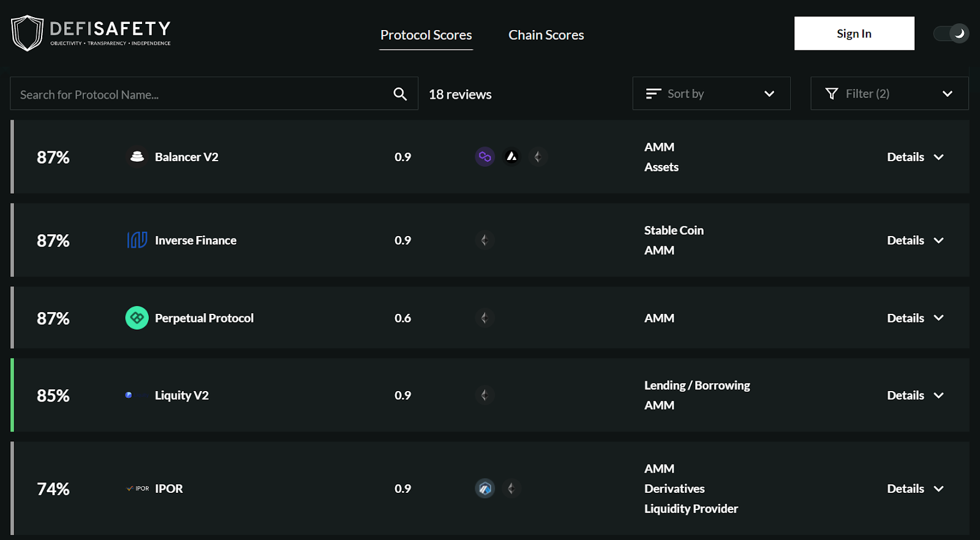Click the 18 reviews count text
This screenshot has height=540, width=980.
(460, 94)
